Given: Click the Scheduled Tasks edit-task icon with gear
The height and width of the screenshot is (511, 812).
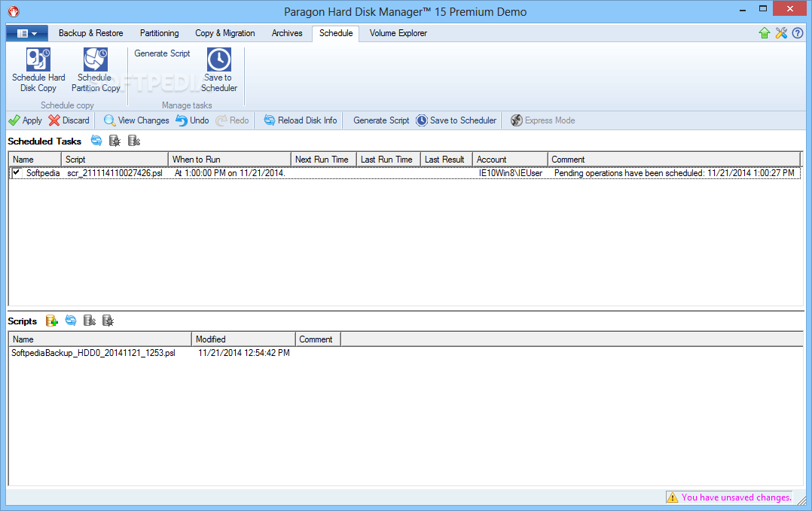Looking at the screenshot, I should coord(115,141).
